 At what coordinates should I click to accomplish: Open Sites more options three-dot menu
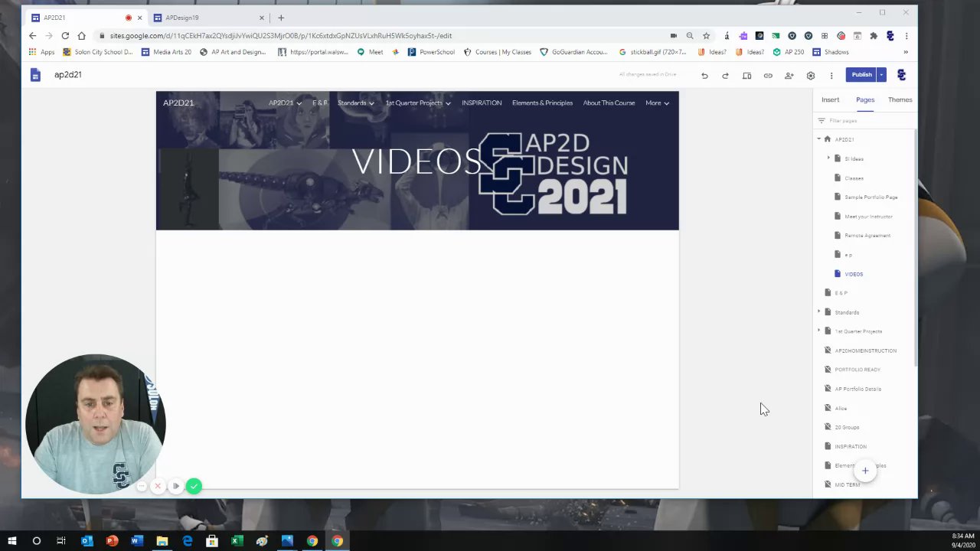point(831,75)
